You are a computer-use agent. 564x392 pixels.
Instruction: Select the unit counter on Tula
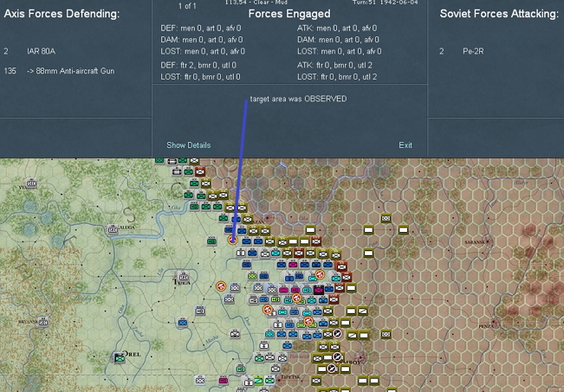184,277
